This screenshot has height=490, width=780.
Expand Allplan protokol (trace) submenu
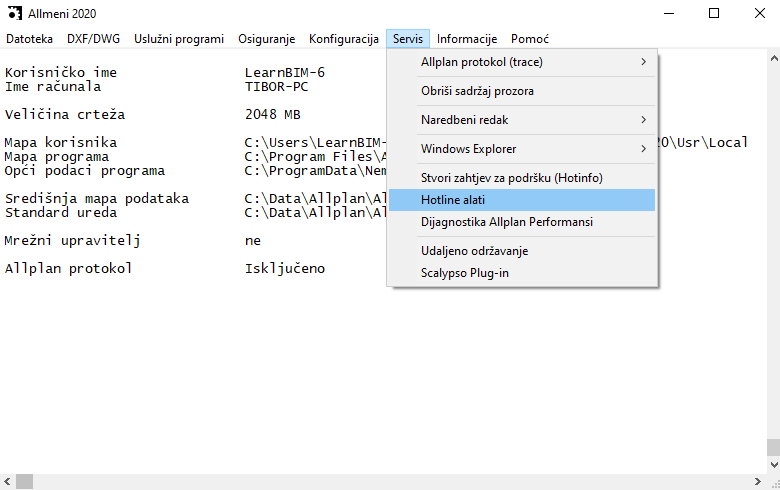coord(522,62)
